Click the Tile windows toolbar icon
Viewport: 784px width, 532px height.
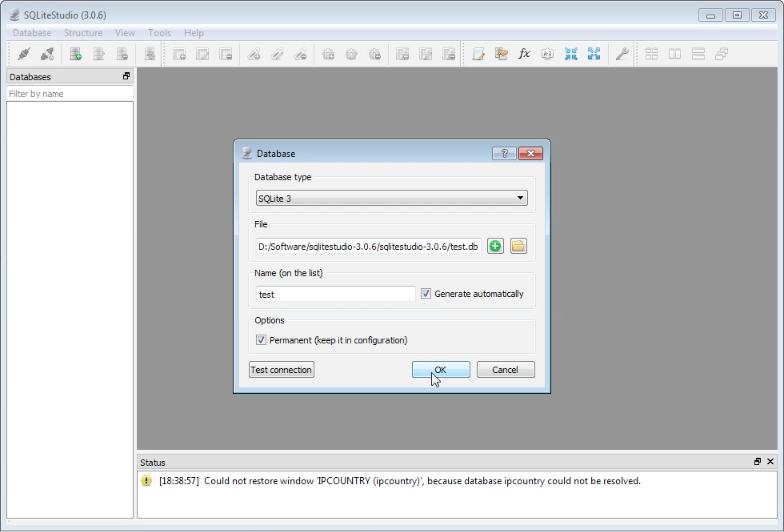pyautogui.click(x=652, y=54)
